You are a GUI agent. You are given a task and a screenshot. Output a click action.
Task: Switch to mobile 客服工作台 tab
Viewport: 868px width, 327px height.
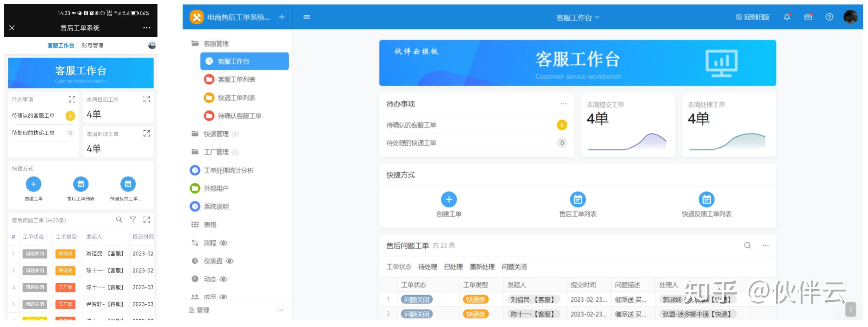[61, 45]
